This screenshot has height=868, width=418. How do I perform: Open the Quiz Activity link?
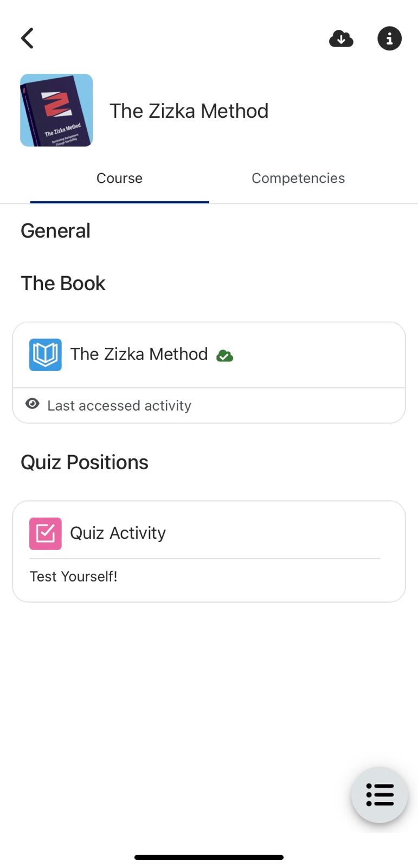(118, 533)
